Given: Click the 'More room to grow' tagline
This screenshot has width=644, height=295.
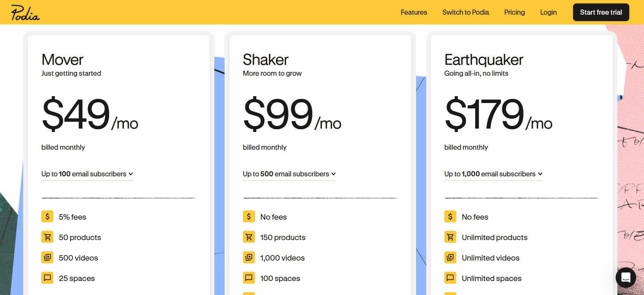Looking at the screenshot, I should (x=272, y=73).
